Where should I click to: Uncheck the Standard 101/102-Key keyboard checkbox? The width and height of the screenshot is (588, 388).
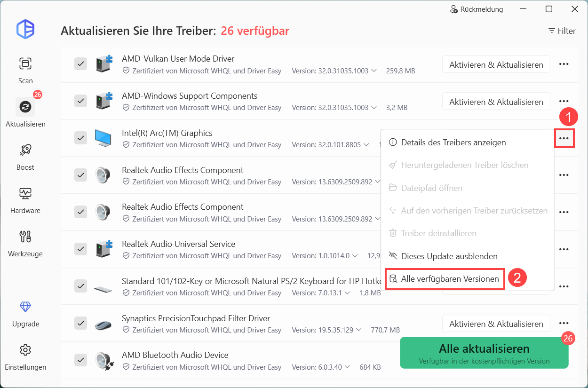(x=81, y=286)
